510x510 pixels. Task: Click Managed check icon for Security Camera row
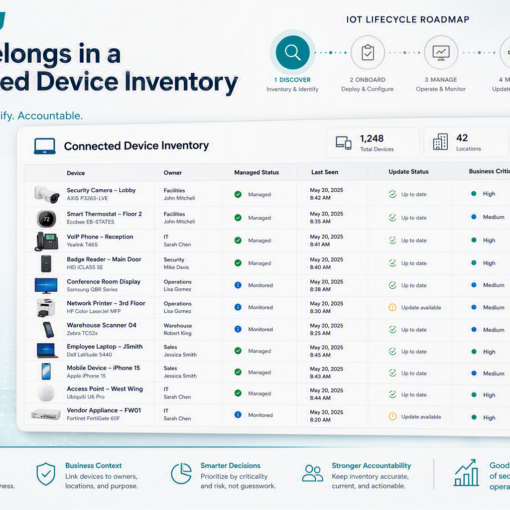(x=238, y=194)
